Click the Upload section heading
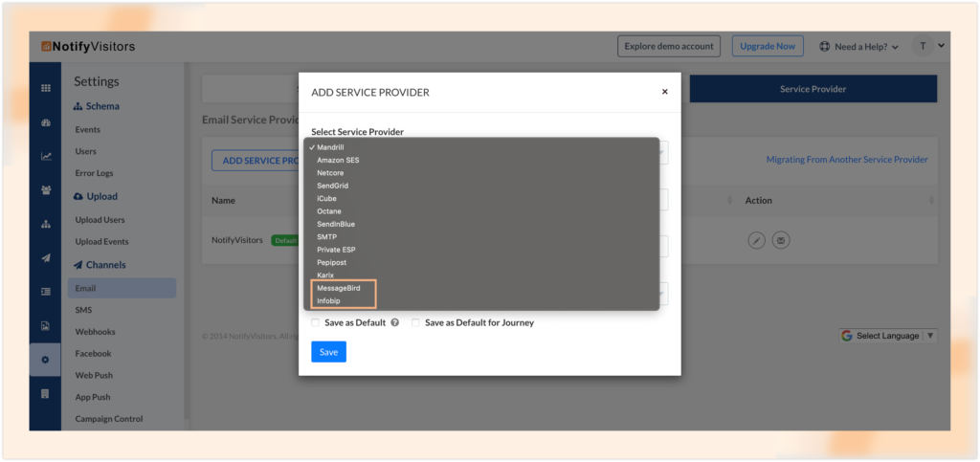980x462 pixels. click(x=96, y=196)
